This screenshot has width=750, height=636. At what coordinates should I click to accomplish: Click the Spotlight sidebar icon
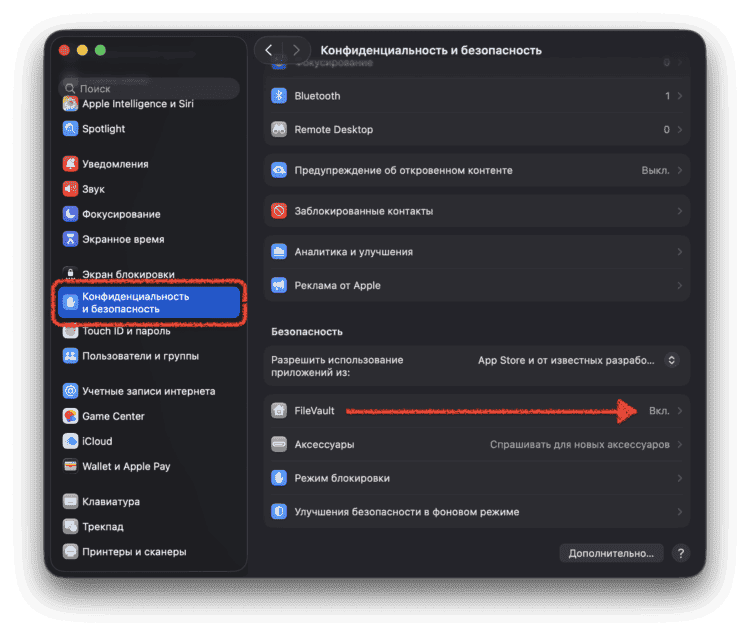point(70,129)
